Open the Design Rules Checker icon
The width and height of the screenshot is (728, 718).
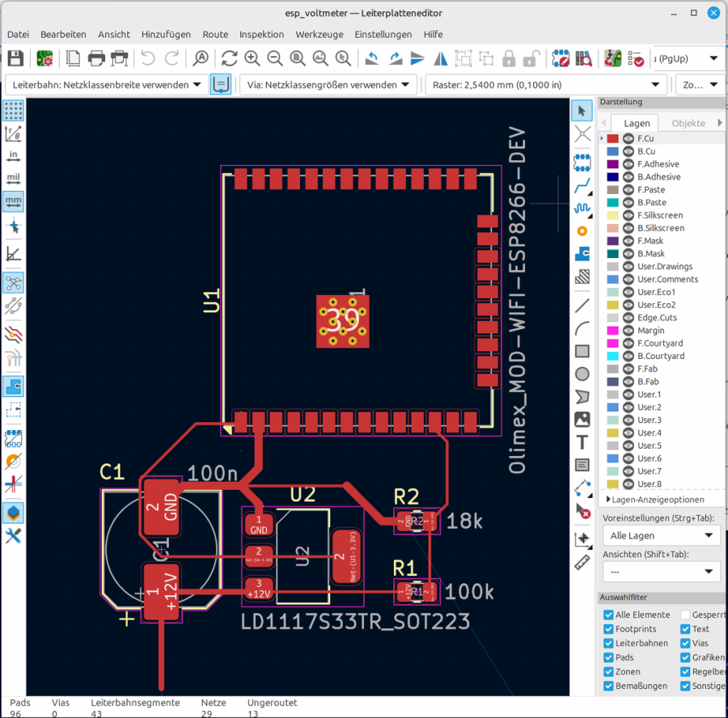pos(637,58)
